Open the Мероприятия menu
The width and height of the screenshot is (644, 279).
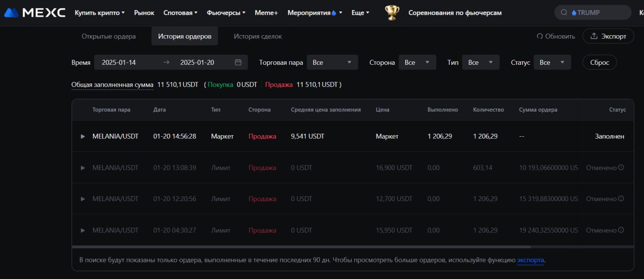[315, 13]
